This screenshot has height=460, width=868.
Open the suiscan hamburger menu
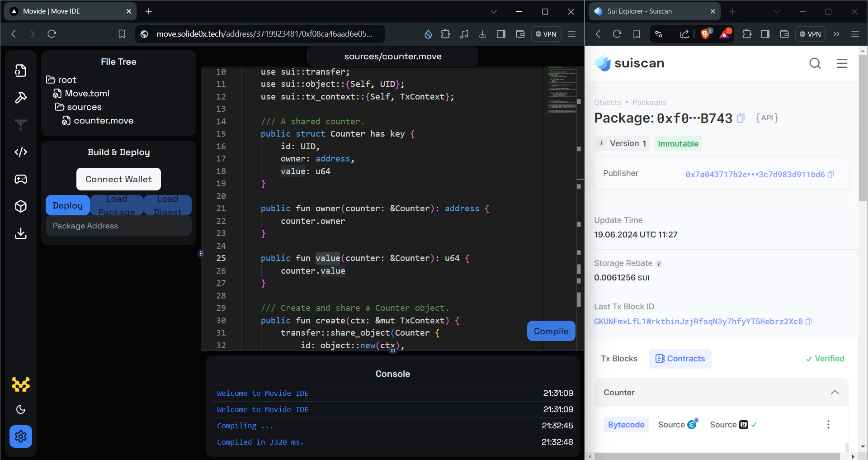(842, 64)
